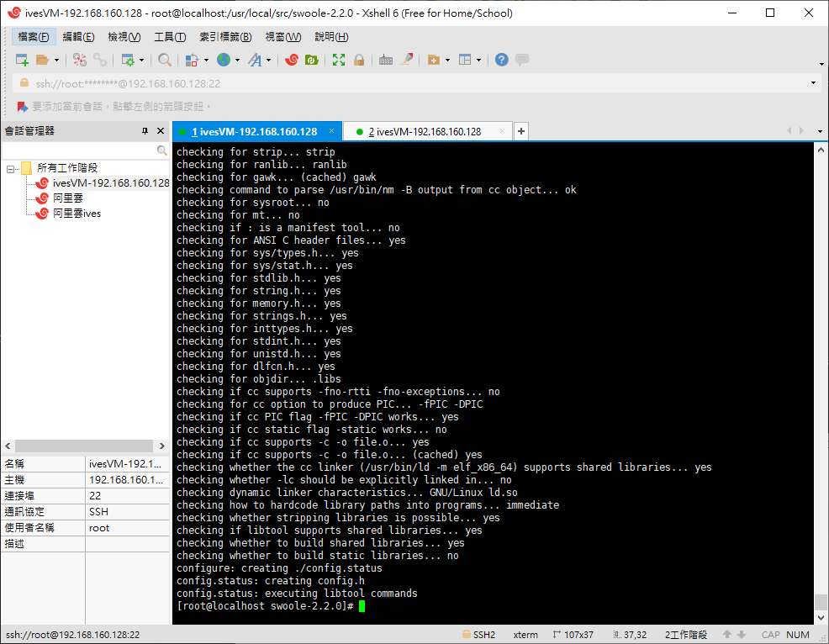Open the Help question mark icon
Image resolution: width=829 pixels, height=644 pixels.
501,60
